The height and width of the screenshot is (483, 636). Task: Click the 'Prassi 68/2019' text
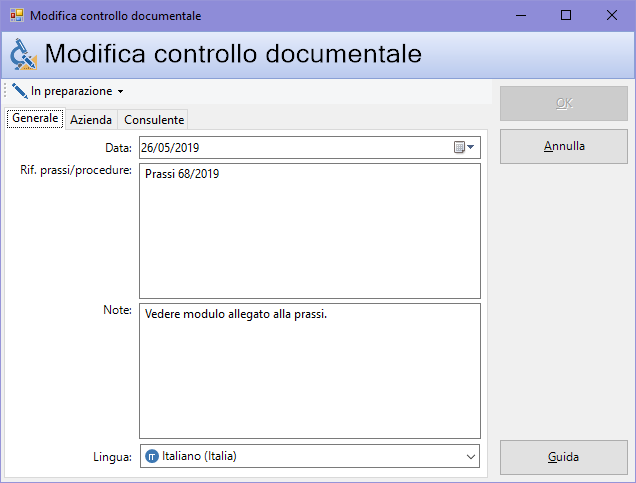tap(182, 174)
